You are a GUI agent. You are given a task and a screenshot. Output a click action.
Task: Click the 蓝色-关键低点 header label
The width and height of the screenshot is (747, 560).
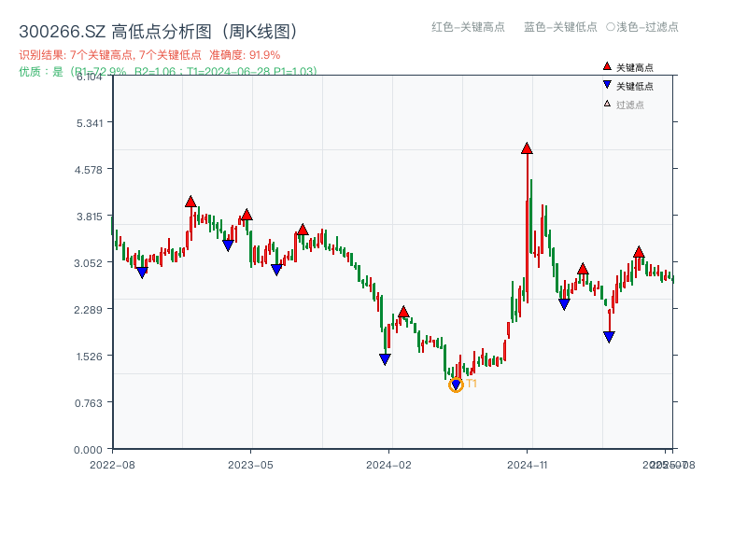[x=560, y=27]
